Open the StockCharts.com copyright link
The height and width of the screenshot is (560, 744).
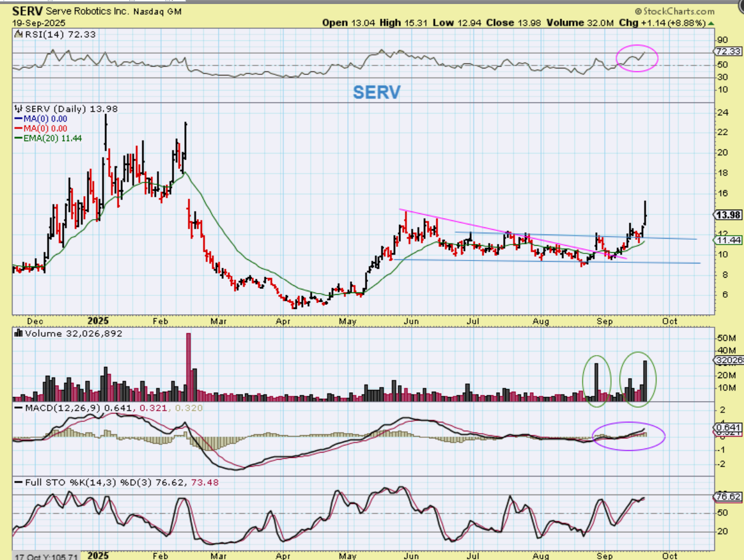coord(676,11)
